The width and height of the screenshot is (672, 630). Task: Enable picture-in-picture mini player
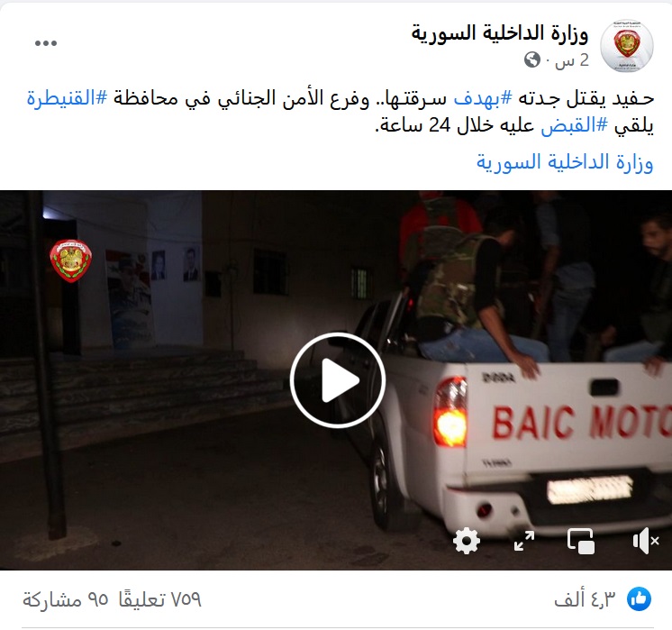coord(581,541)
